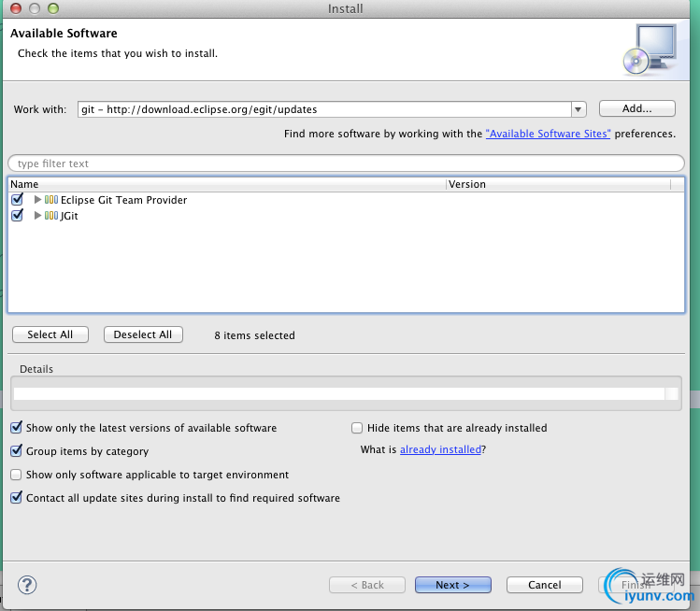Click the Add... button
Image resolution: width=700 pixels, height=611 pixels.
point(637,108)
